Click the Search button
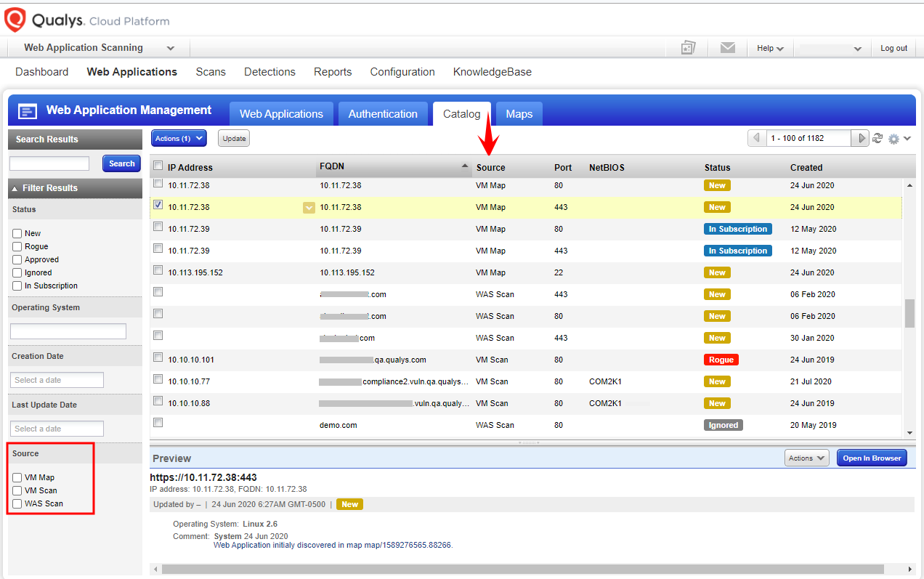Viewport: 924px width, 579px height. (x=121, y=163)
